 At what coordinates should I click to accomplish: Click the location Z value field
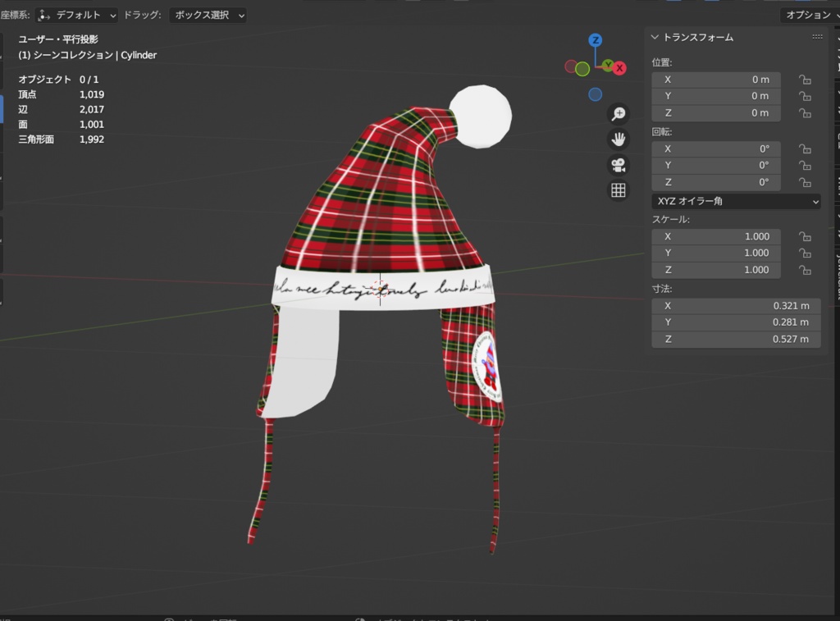coord(715,113)
